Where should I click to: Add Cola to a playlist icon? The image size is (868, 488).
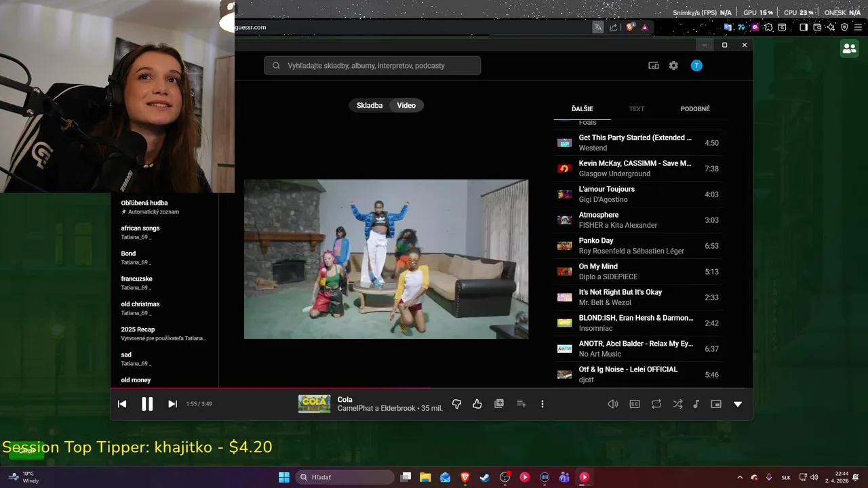(x=521, y=404)
